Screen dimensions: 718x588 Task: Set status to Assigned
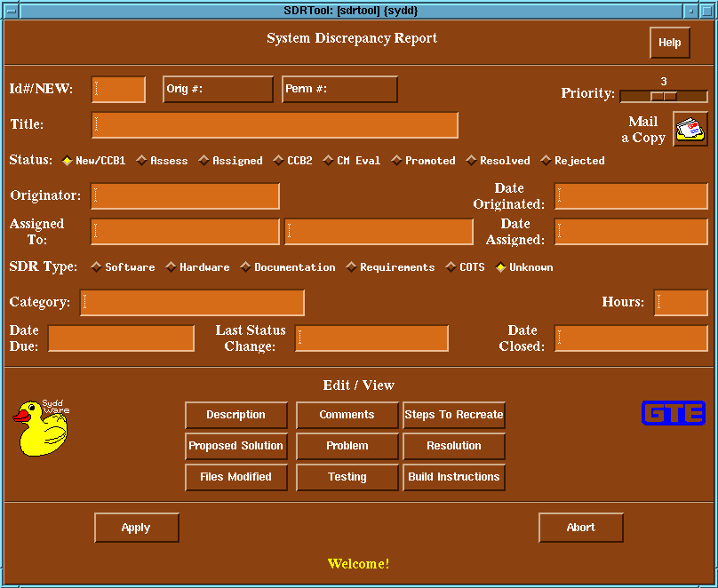pyautogui.click(x=230, y=161)
